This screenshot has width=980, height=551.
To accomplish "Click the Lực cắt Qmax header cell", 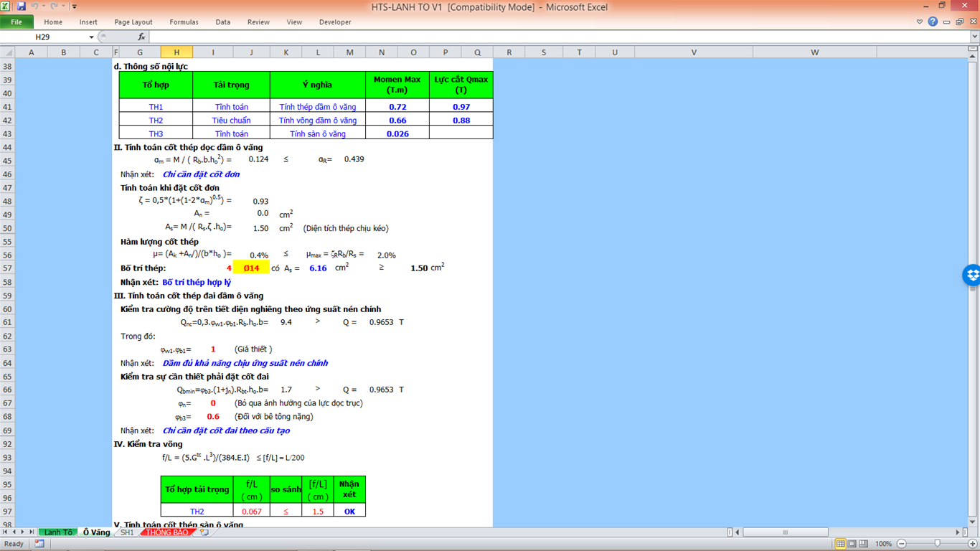I will point(461,85).
